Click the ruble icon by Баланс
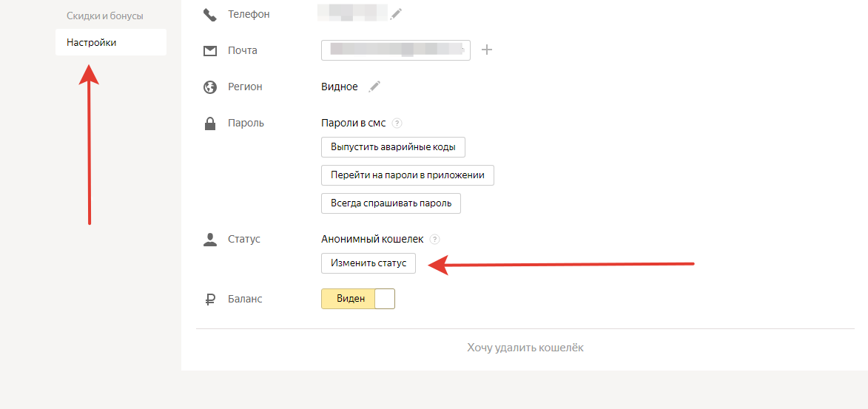This screenshot has height=409, width=868. pyautogui.click(x=210, y=300)
